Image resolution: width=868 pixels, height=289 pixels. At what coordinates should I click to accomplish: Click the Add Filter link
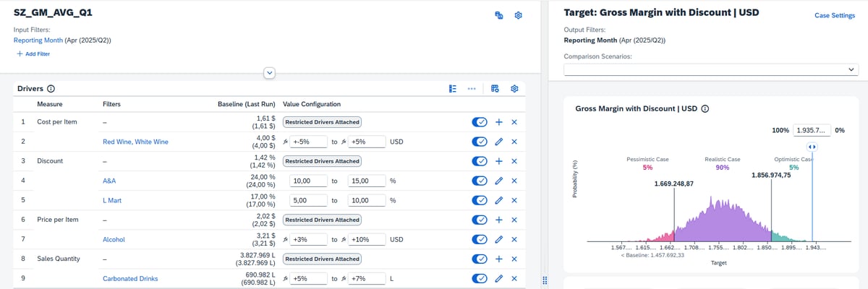point(32,54)
